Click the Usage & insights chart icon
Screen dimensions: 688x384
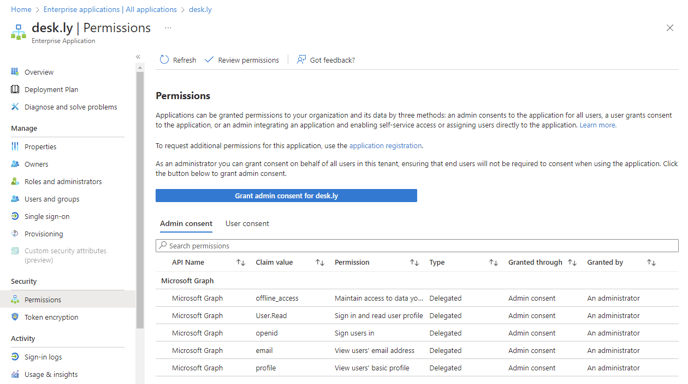coord(15,374)
